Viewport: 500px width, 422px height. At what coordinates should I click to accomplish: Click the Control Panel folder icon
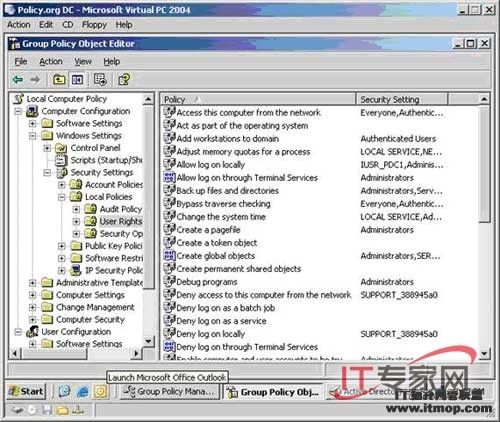coord(61,148)
